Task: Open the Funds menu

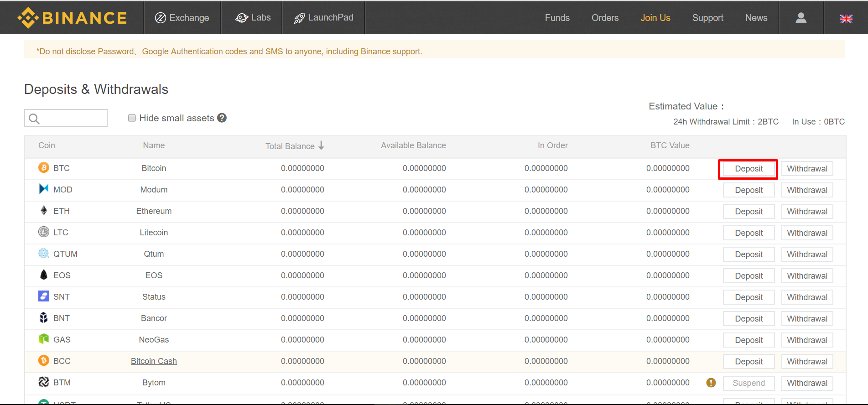Action: 557,18
